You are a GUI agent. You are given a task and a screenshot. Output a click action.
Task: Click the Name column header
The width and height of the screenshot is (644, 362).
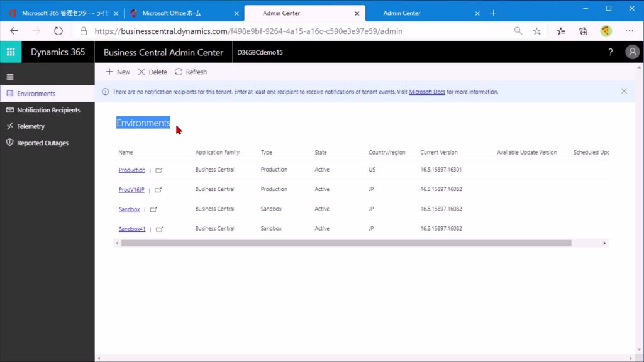click(x=126, y=152)
